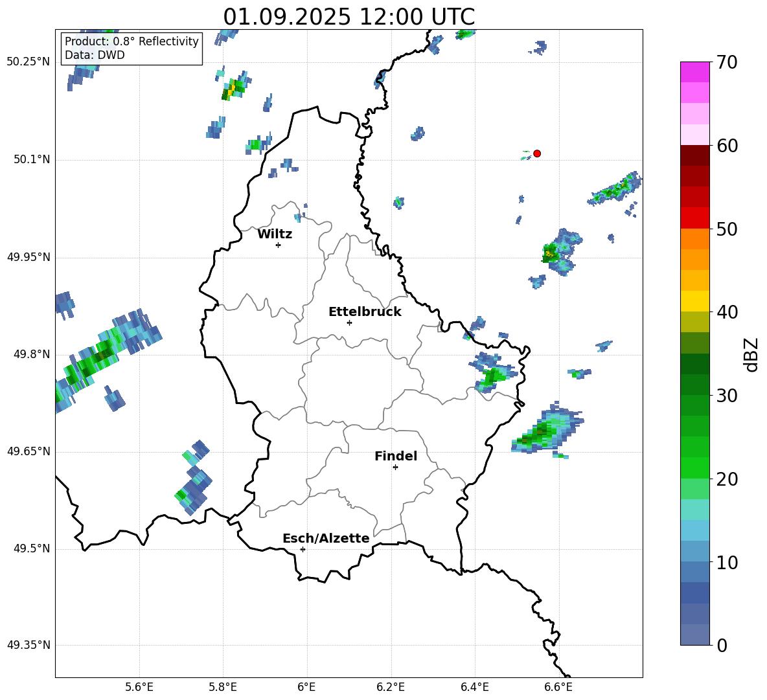Image resolution: width=767 pixels, height=700 pixels.
Task: Click the yellow colorbar segment above 40
Action: [694, 301]
